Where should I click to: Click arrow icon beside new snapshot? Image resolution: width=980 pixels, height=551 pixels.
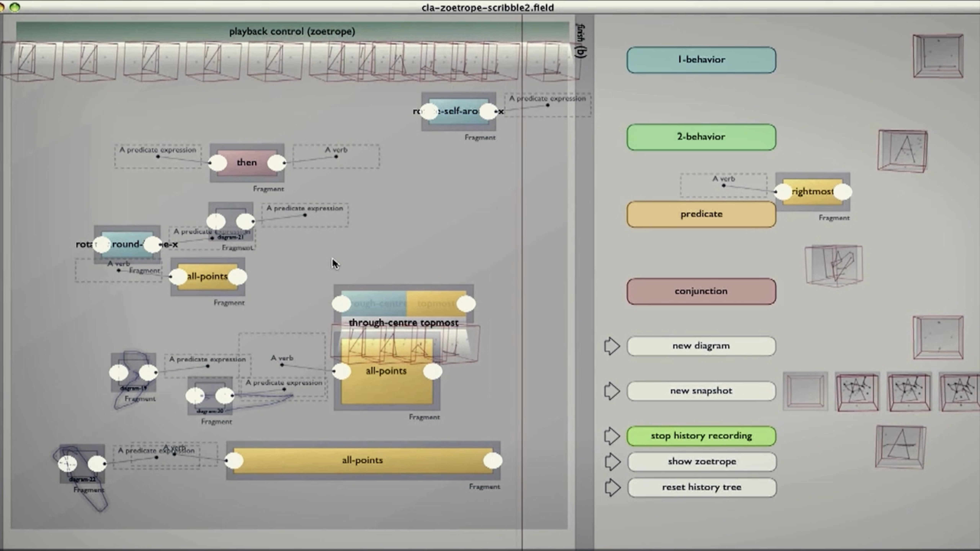tap(612, 391)
